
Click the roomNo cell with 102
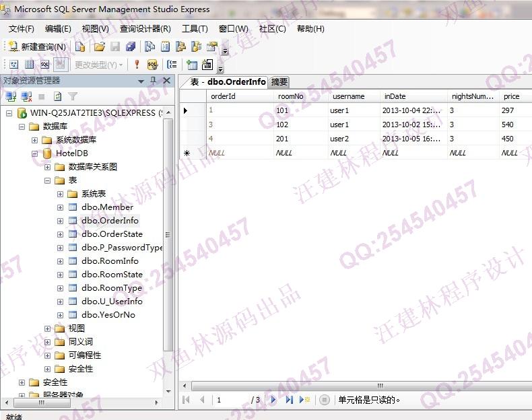[x=301, y=125]
